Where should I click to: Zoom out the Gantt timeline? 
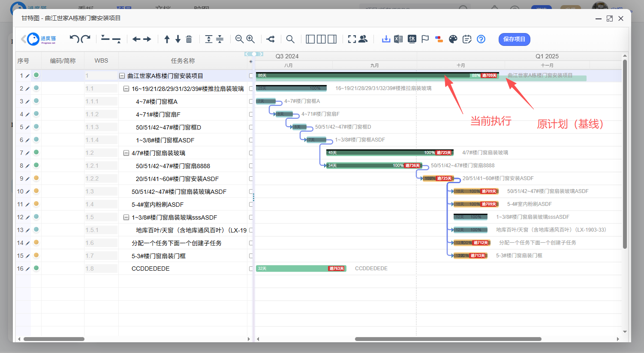pyautogui.click(x=239, y=39)
